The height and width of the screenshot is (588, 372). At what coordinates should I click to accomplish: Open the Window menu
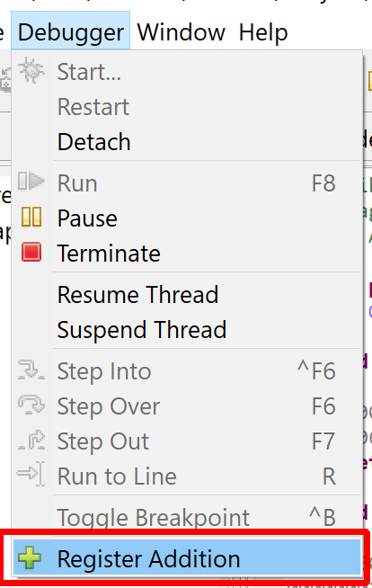(x=182, y=31)
